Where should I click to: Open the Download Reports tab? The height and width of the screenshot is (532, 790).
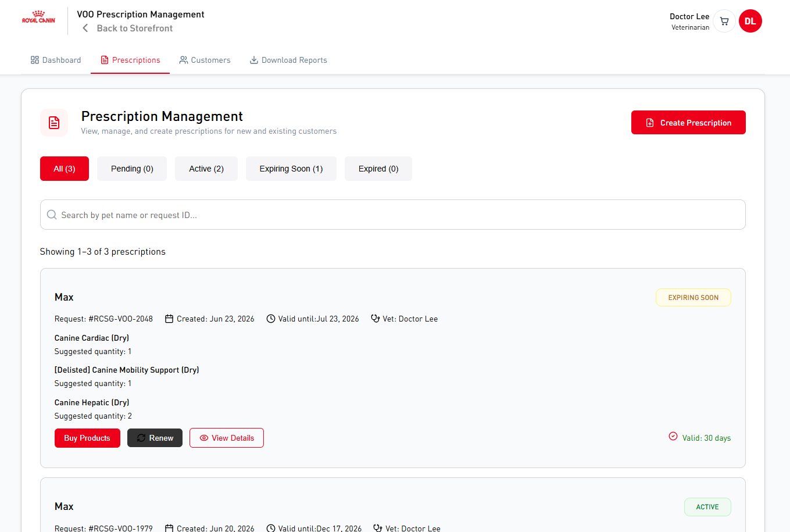288,60
